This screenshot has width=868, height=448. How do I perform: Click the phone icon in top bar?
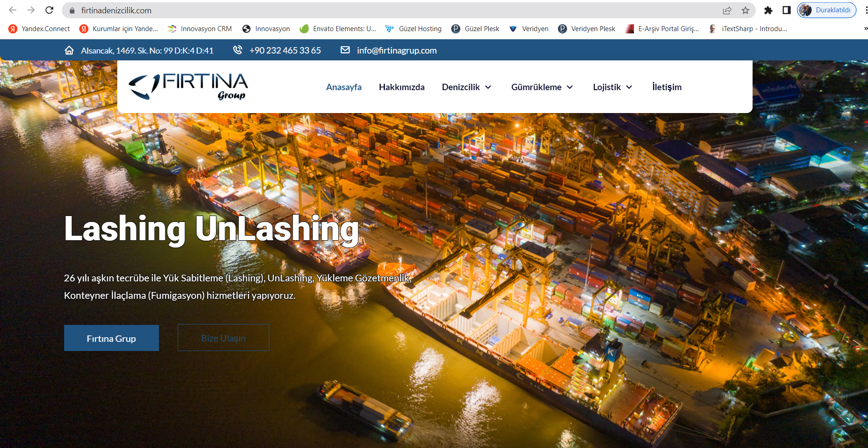point(238,50)
